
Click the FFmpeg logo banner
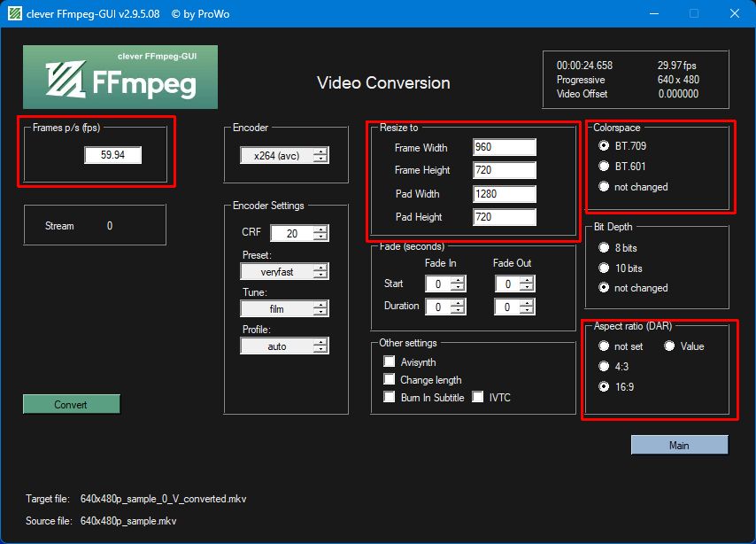point(120,77)
